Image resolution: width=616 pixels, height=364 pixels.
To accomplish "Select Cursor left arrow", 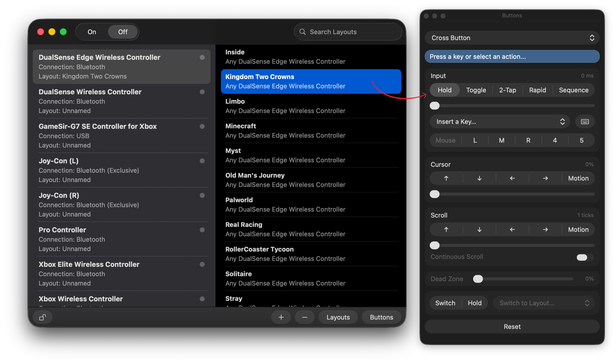I will [x=512, y=178].
